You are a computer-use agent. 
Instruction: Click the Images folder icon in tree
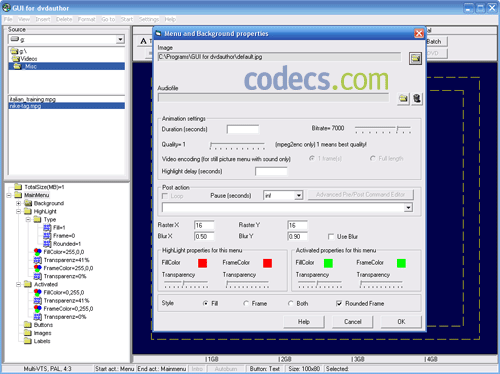coord(28,333)
